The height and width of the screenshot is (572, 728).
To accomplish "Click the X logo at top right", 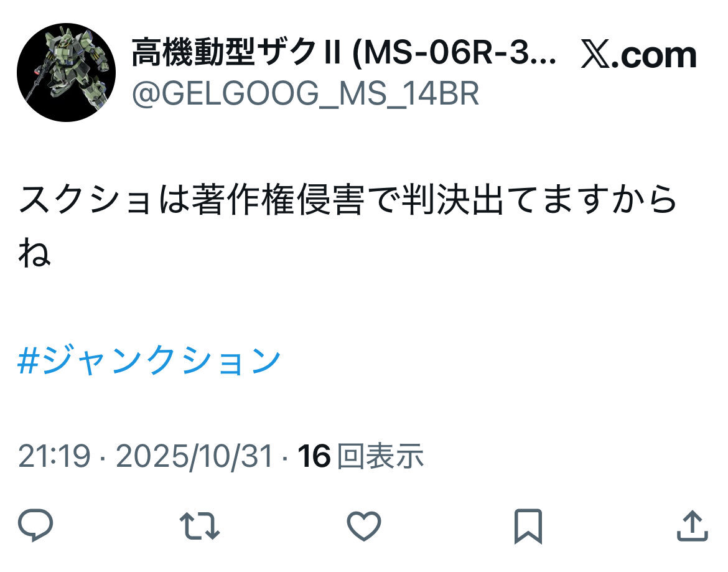I will (595, 55).
